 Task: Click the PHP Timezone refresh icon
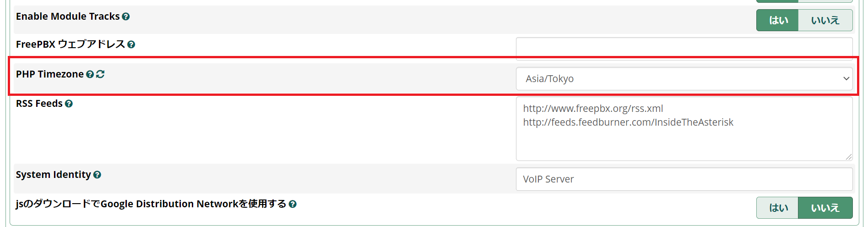100,74
